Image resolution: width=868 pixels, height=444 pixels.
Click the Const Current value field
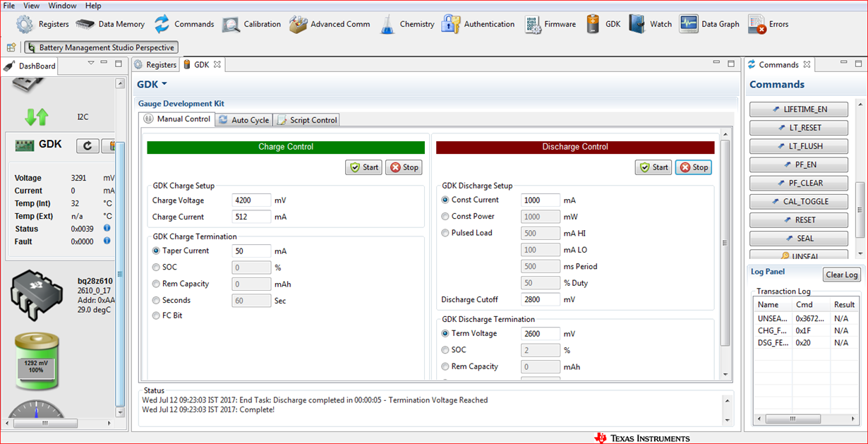point(541,200)
